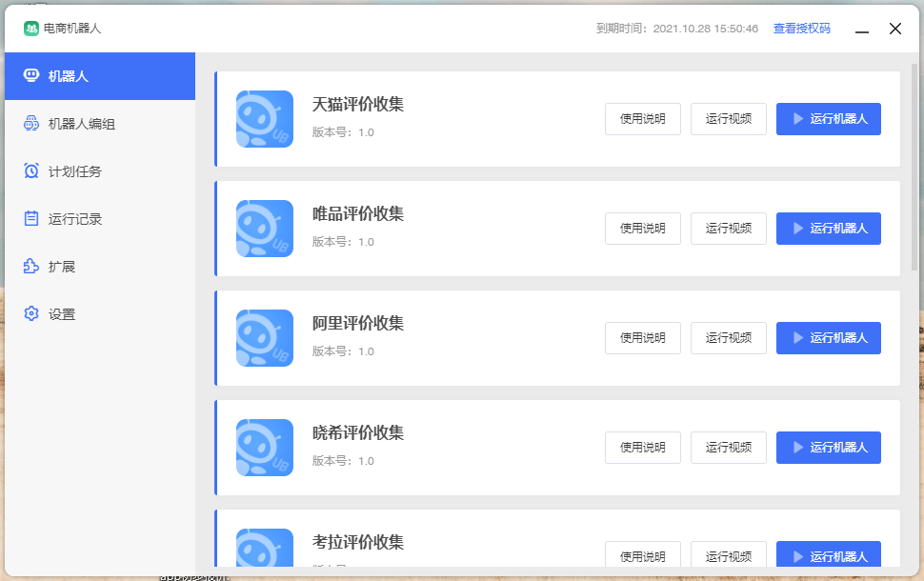The height and width of the screenshot is (581, 924).
Task: Select the 唯品评价收集 title text
Action: click(358, 214)
